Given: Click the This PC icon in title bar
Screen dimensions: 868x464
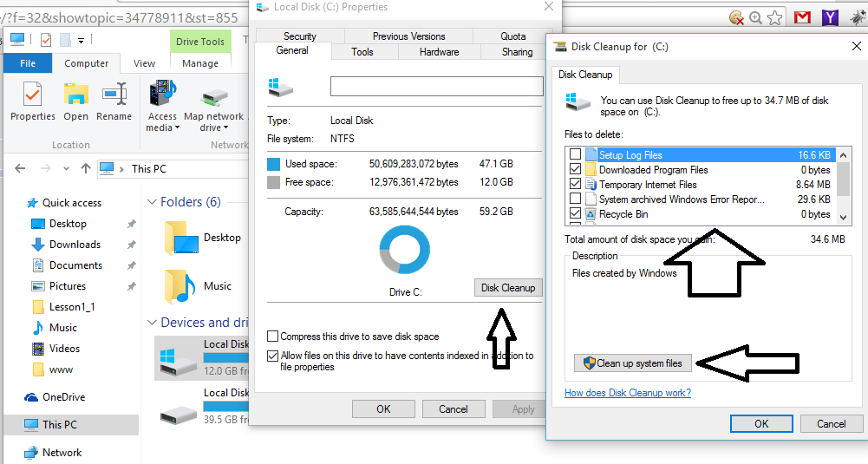Looking at the screenshot, I should tap(17, 40).
